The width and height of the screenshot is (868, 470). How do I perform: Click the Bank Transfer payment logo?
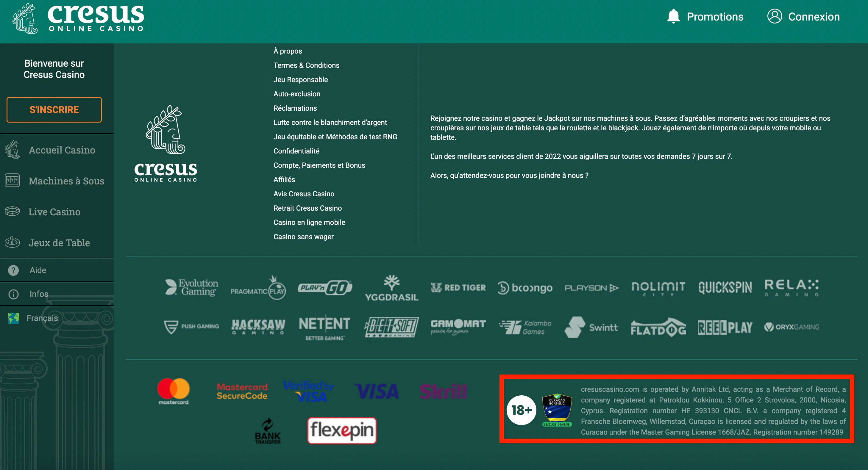tap(268, 431)
